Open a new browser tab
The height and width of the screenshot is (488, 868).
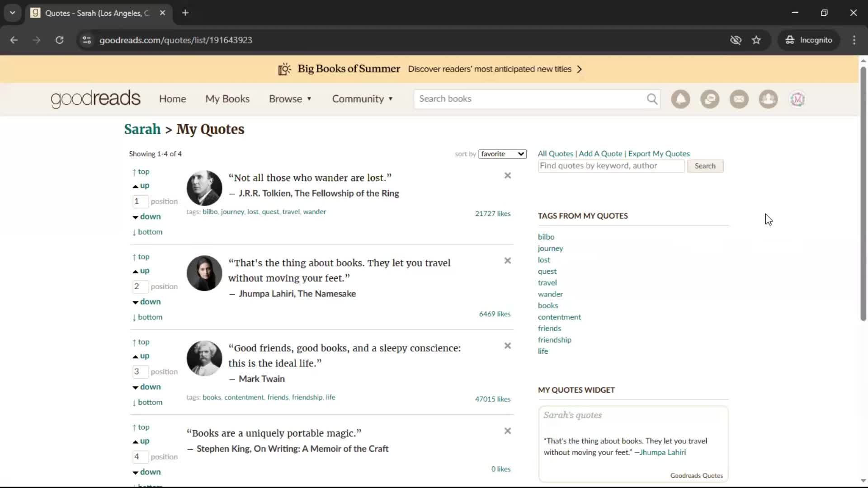pos(185,13)
